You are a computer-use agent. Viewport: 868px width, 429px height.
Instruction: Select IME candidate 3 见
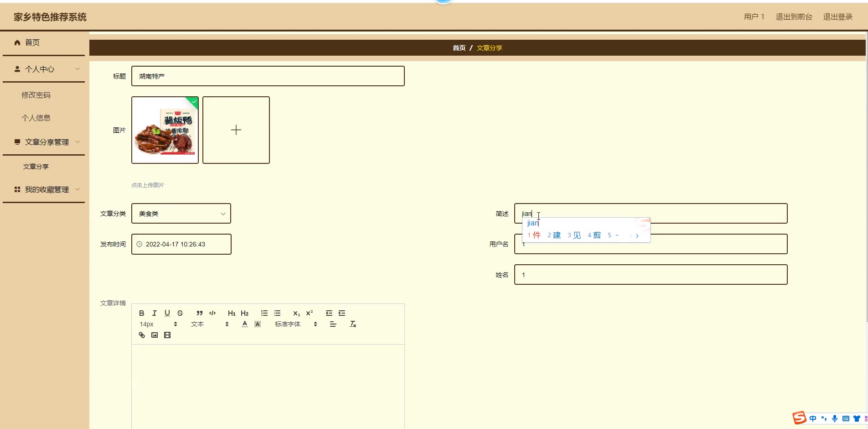[574, 235]
